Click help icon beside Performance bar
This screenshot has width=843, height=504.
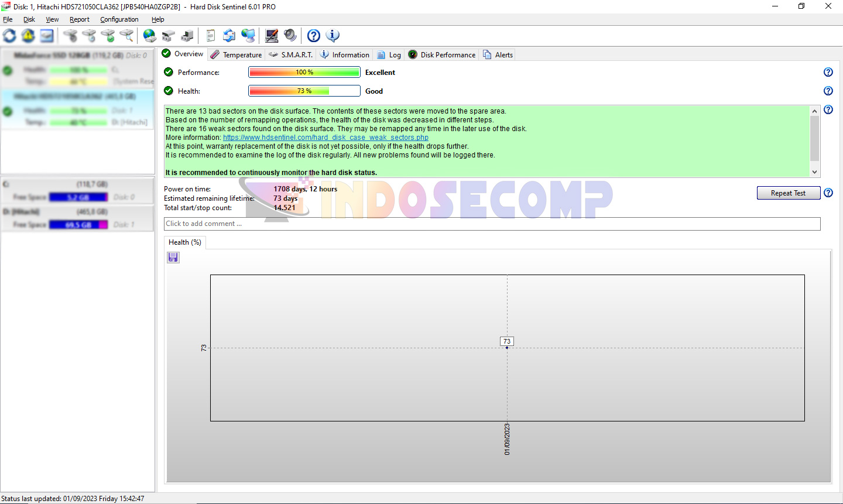(x=828, y=72)
